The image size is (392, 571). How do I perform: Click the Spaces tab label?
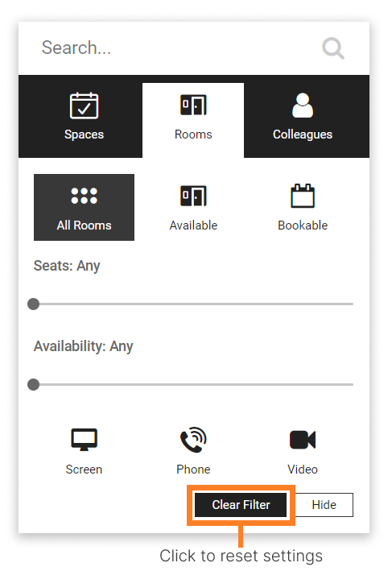84,134
